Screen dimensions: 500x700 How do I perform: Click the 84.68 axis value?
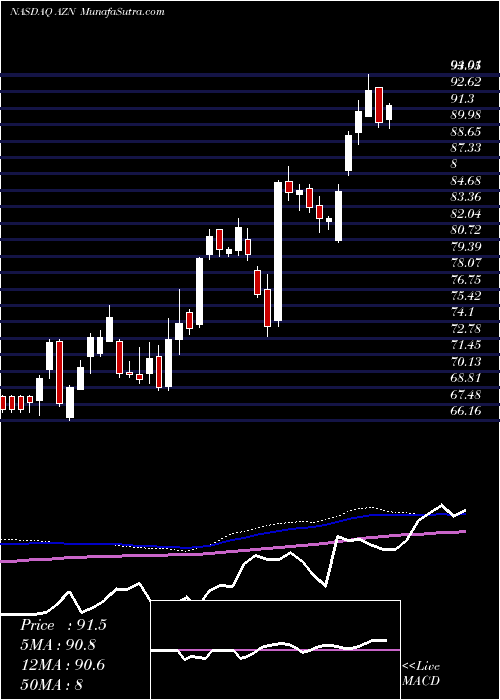click(466, 181)
